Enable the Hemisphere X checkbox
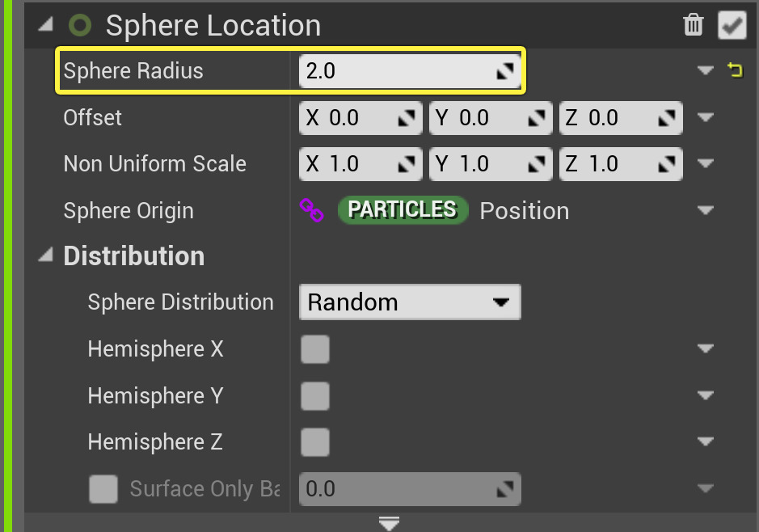Image resolution: width=759 pixels, height=532 pixels. tap(314, 350)
